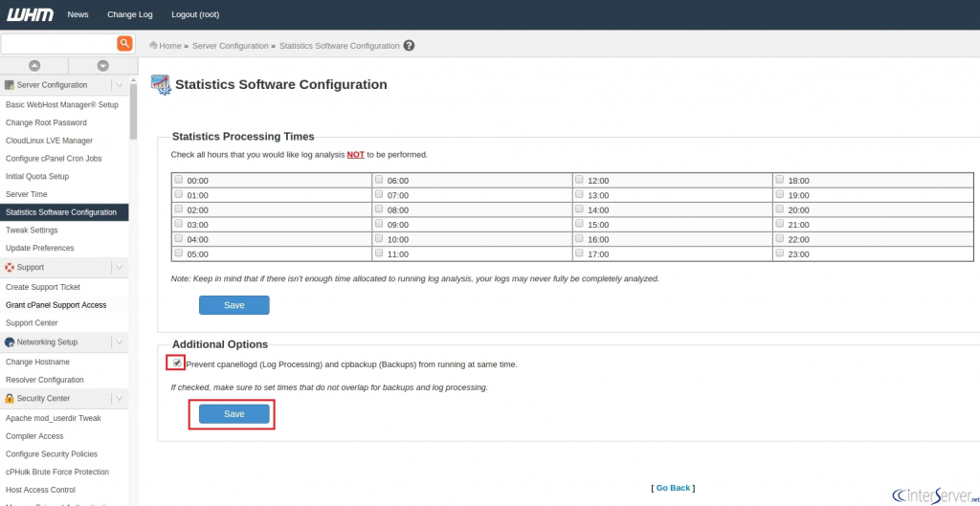This screenshot has width=980, height=506.
Task: Check the 17:00 hour checkbox
Action: click(579, 253)
